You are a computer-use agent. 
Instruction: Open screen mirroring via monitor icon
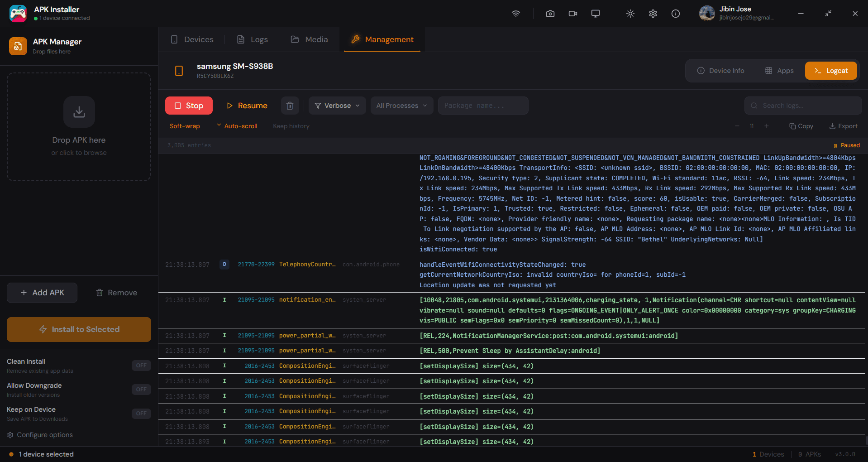(595, 14)
